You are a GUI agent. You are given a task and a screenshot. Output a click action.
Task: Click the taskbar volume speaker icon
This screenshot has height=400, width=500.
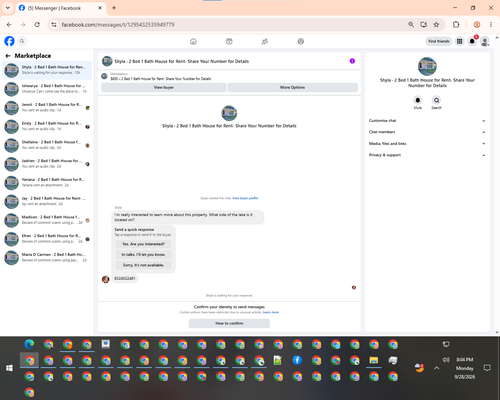[x=446, y=360]
